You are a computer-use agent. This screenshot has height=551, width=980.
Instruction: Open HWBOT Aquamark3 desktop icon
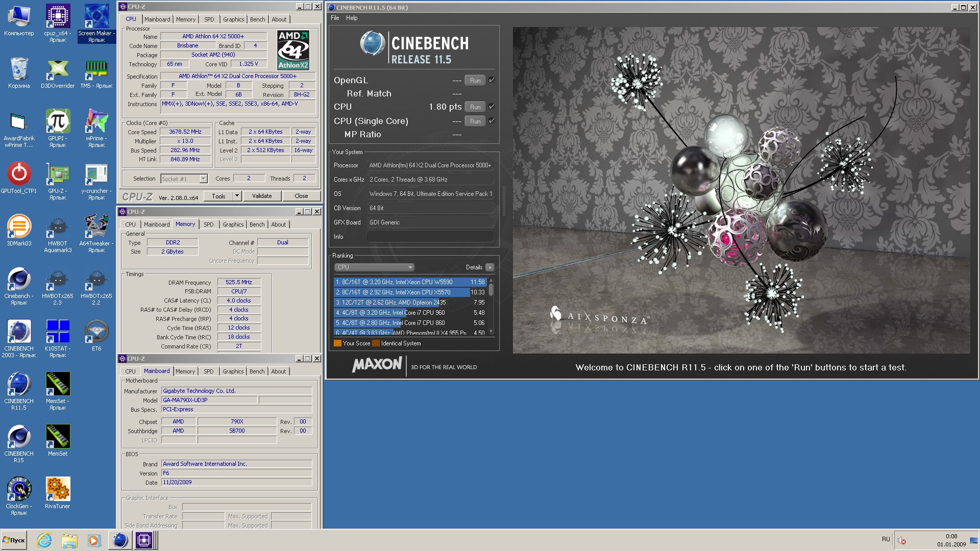point(58,234)
